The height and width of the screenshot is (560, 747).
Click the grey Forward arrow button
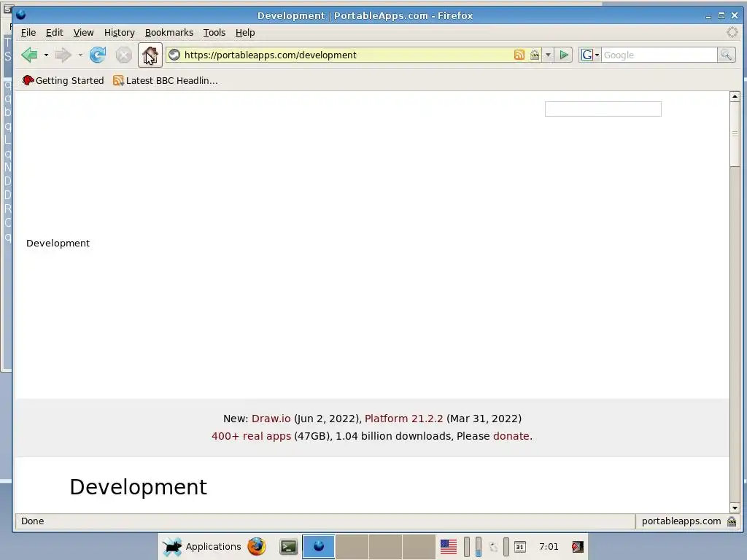pos(63,55)
